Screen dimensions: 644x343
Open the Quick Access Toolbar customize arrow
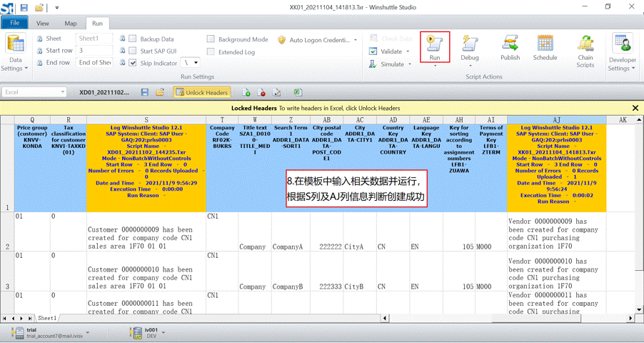click(56, 8)
